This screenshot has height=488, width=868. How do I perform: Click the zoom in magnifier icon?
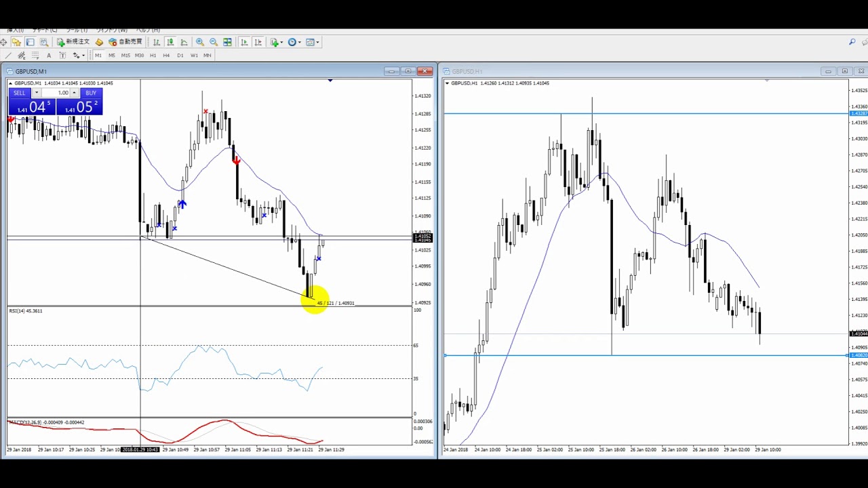coord(200,42)
